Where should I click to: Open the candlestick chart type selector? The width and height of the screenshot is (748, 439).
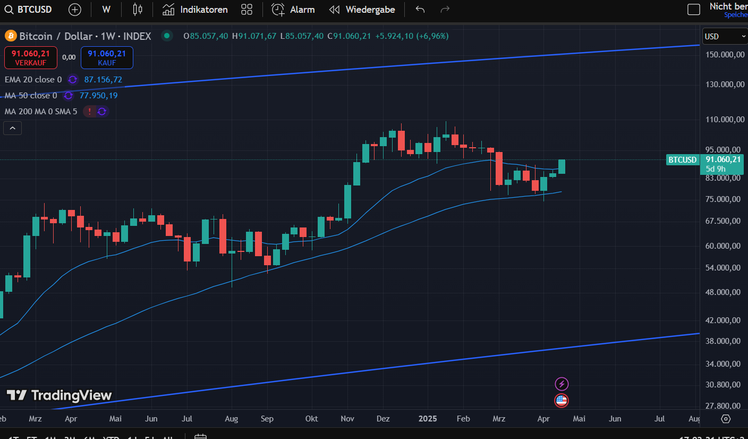137,10
